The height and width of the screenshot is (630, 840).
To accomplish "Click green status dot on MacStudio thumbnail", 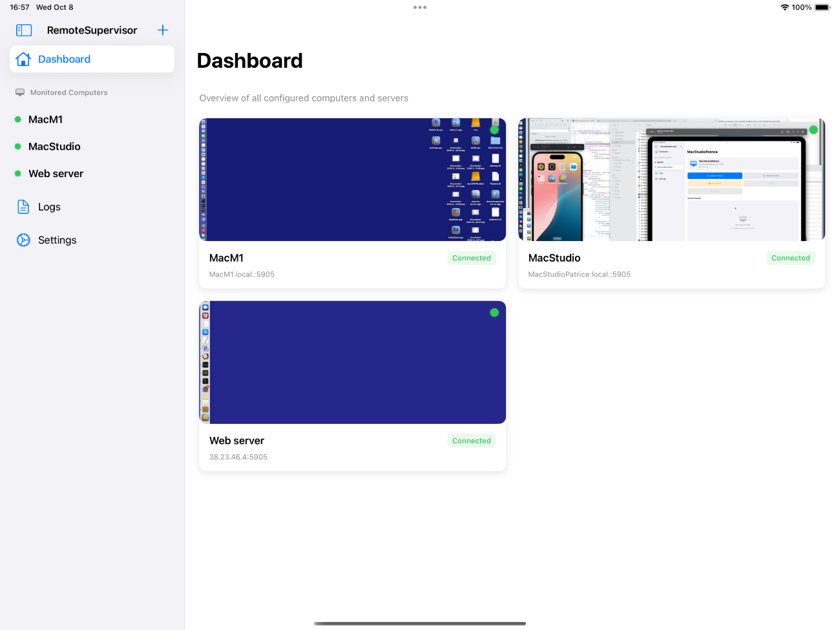I will (814, 130).
